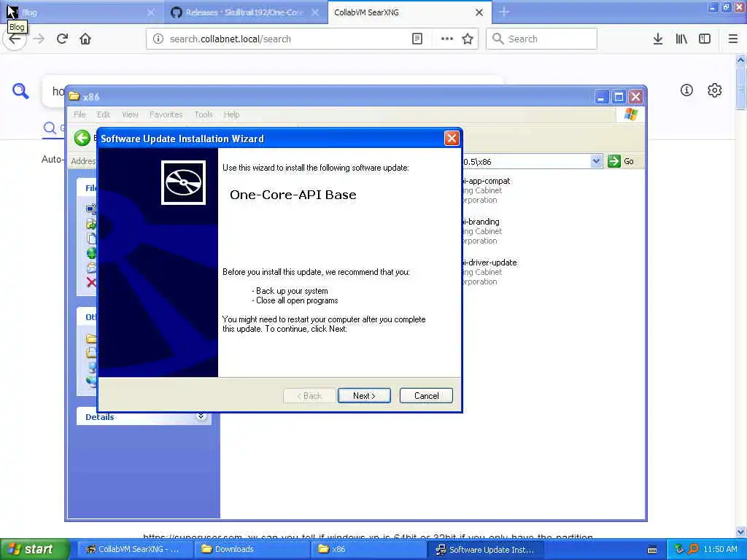Toggle the browser sidebar icon
The image size is (747, 560).
tap(705, 39)
